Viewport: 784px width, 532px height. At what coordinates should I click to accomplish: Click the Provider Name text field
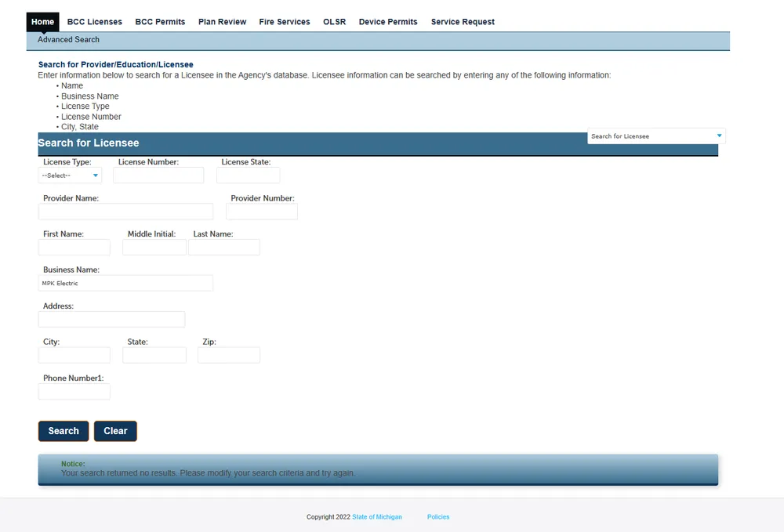125,212
